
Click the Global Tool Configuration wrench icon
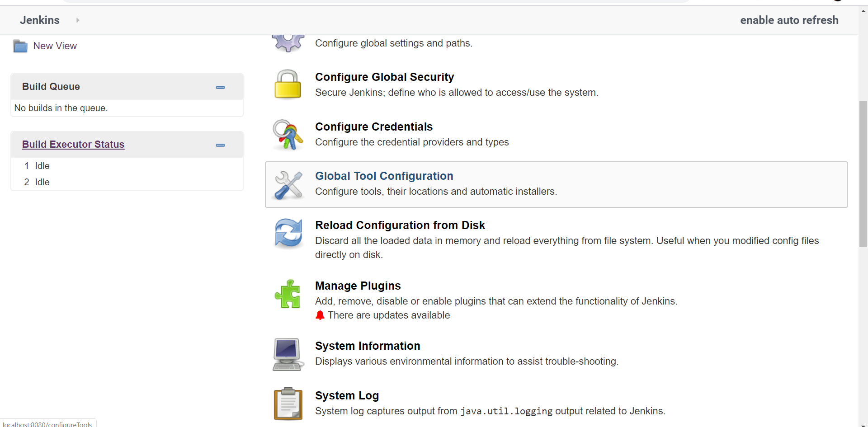[288, 185]
